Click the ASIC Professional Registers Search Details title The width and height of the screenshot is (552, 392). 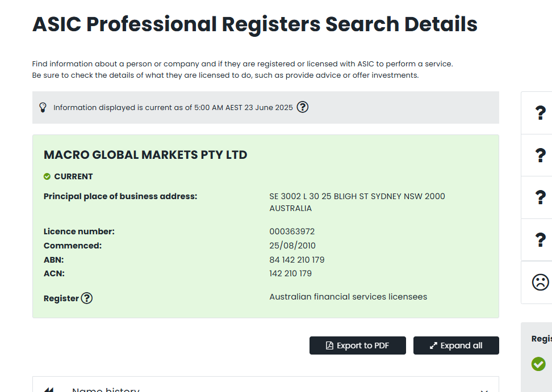255,24
